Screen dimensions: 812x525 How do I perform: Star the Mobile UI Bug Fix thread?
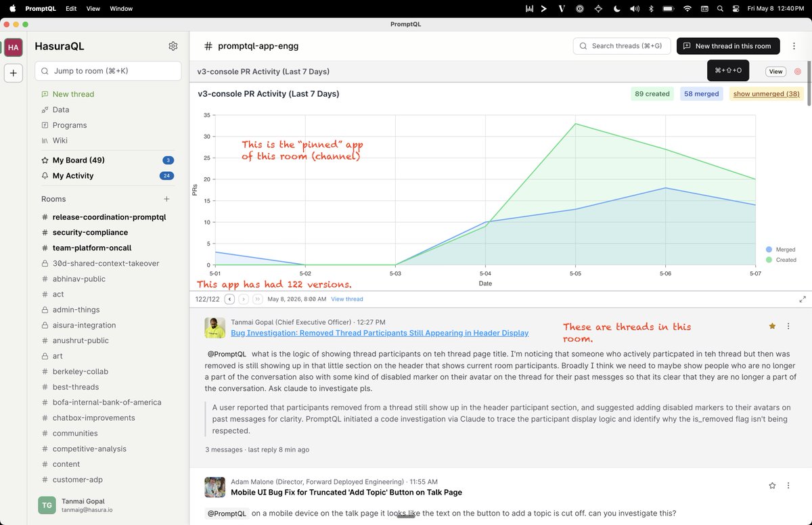pyautogui.click(x=772, y=485)
